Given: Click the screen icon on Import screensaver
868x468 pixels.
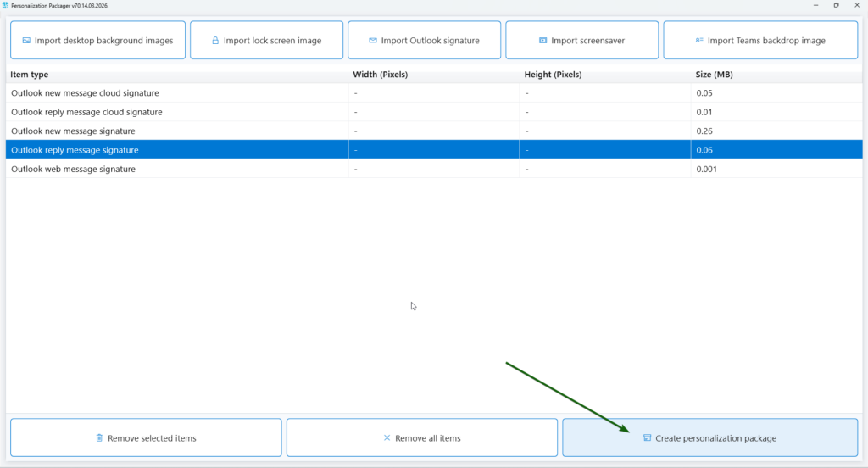Looking at the screenshot, I should click(542, 41).
